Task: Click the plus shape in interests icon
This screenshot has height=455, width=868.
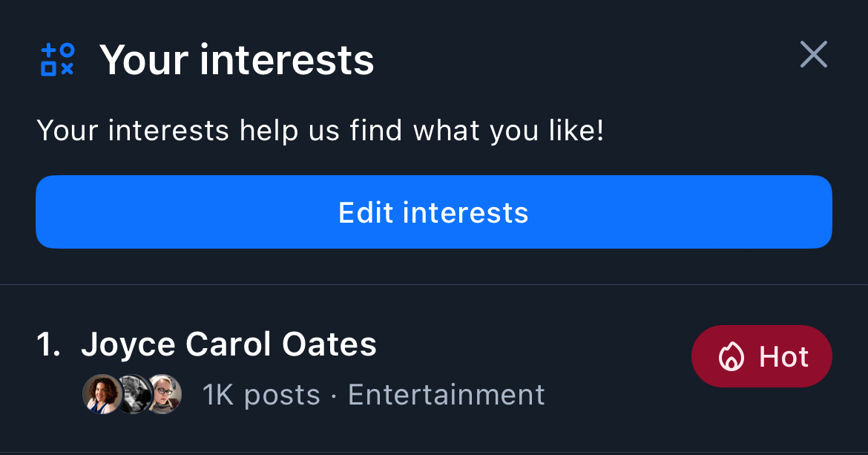Action: click(48, 51)
